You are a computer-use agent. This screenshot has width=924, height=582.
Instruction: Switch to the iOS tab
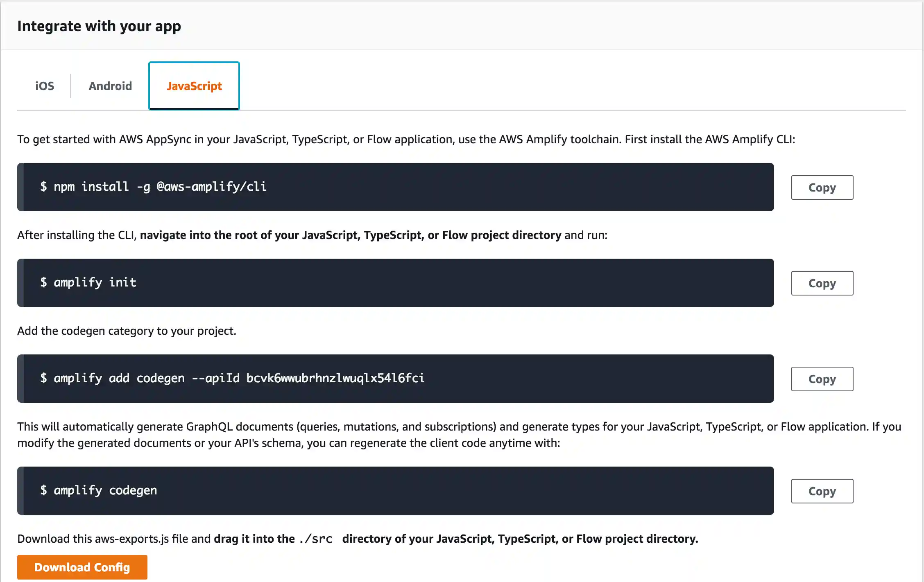click(44, 86)
